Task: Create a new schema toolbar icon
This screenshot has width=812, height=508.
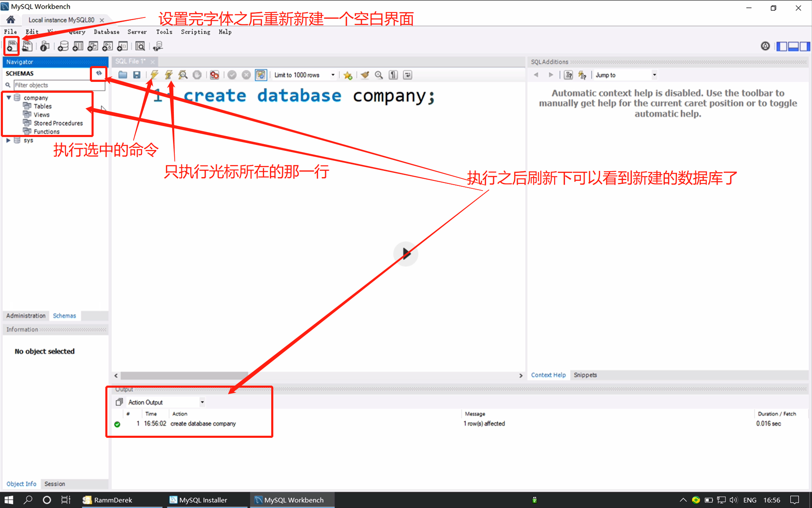Action: coord(63,46)
